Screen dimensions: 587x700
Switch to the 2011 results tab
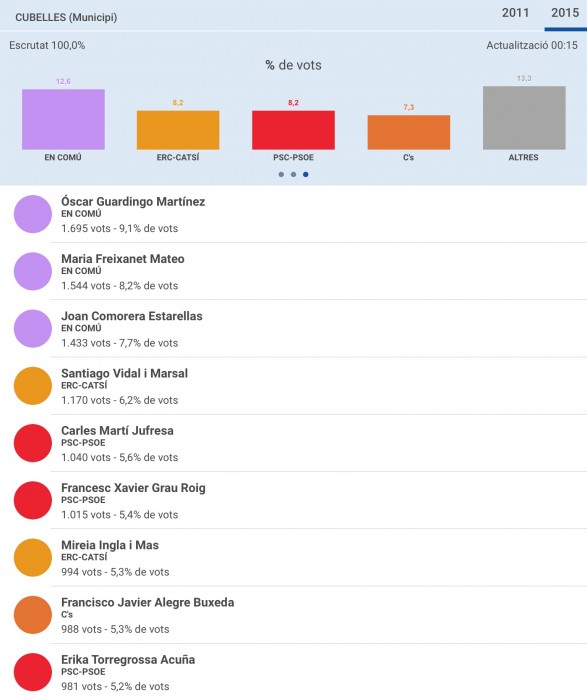[515, 13]
